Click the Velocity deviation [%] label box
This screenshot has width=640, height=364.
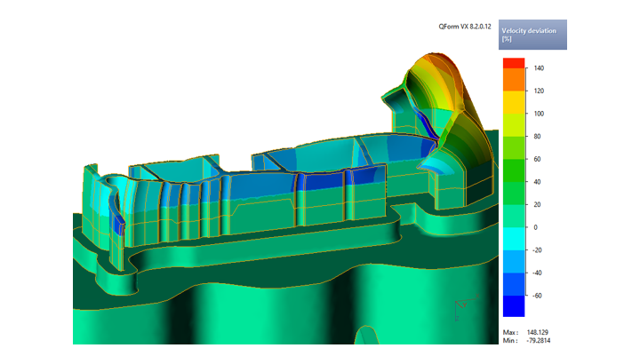(x=532, y=35)
